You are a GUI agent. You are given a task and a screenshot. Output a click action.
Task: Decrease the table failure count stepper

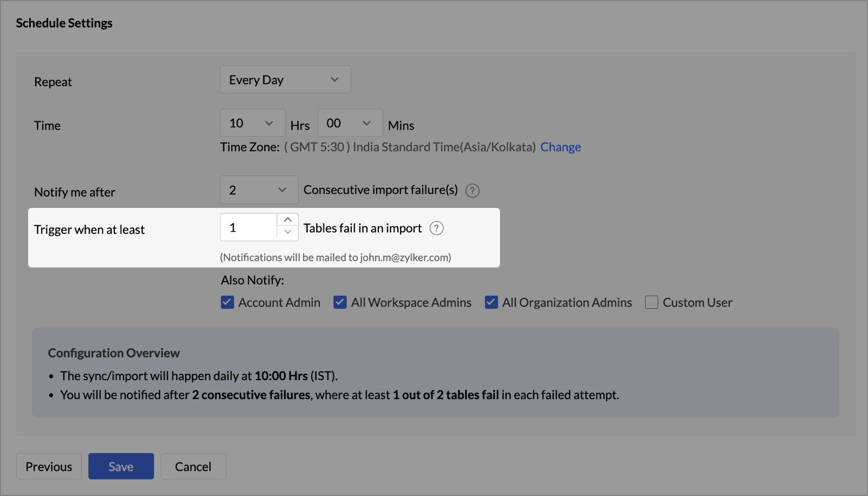[x=287, y=233]
